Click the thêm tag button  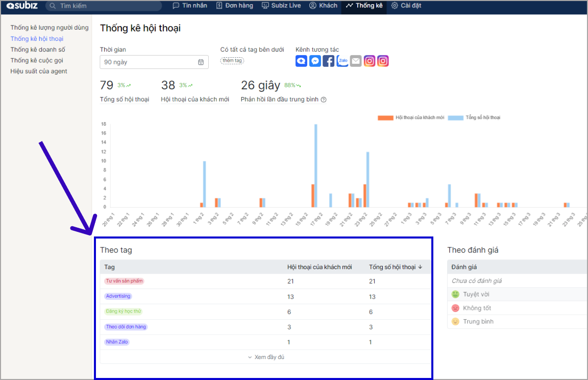pyautogui.click(x=232, y=60)
